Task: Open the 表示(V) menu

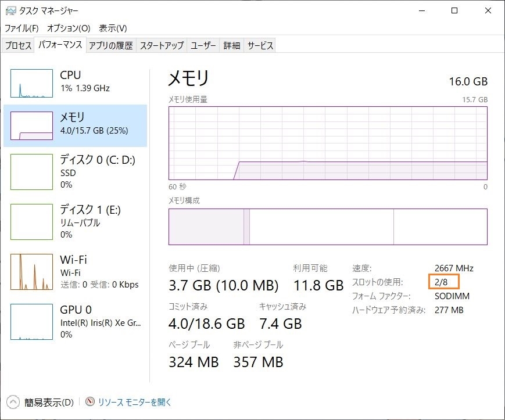Action: pyautogui.click(x=113, y=28)
